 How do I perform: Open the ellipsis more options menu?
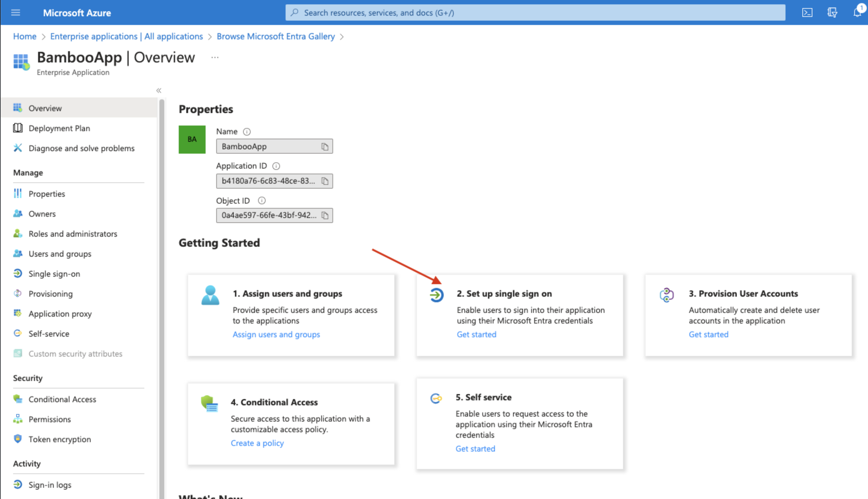tap(215, 57)
